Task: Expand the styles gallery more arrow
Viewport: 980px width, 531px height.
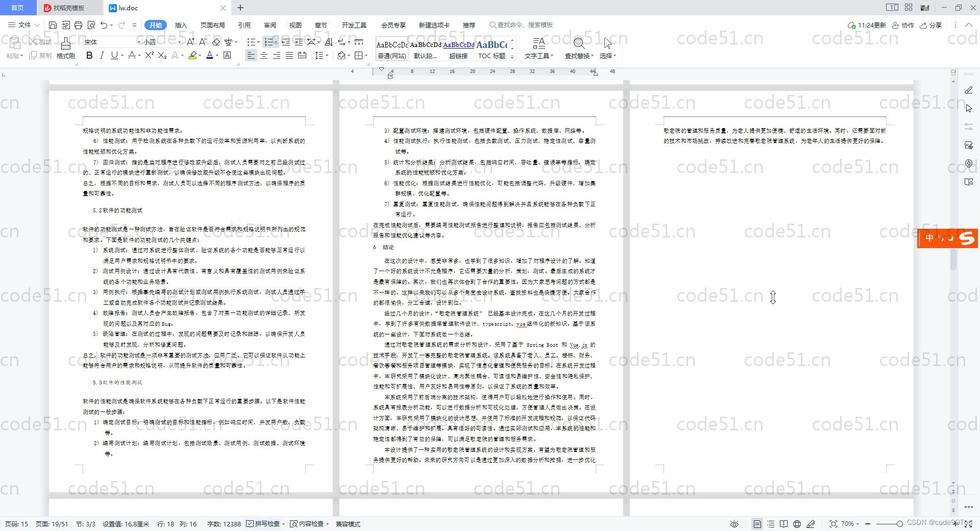Action: [512, 57]
